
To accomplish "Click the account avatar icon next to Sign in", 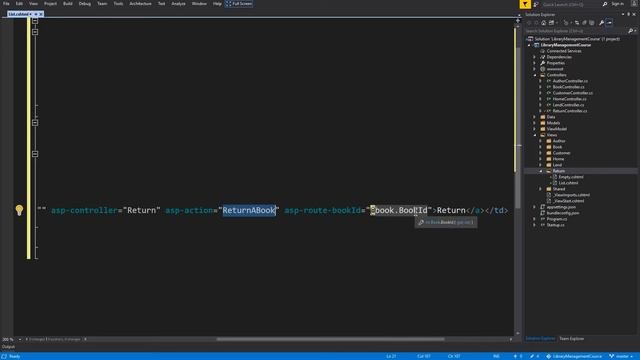I will click(633, 4).
